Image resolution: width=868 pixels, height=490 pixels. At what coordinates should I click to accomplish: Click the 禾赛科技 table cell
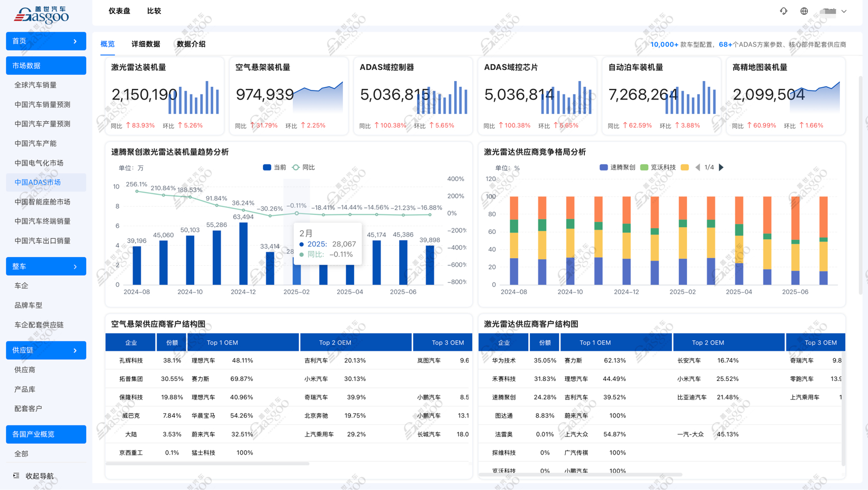pos(504,379)
